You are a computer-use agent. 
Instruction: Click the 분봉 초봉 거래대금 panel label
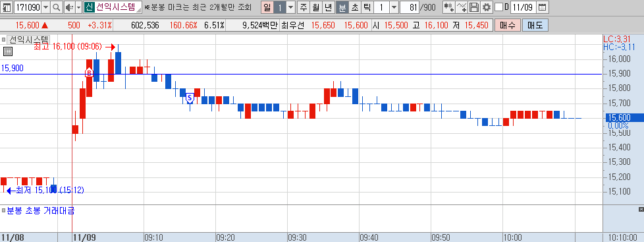(x=41, y=211)
